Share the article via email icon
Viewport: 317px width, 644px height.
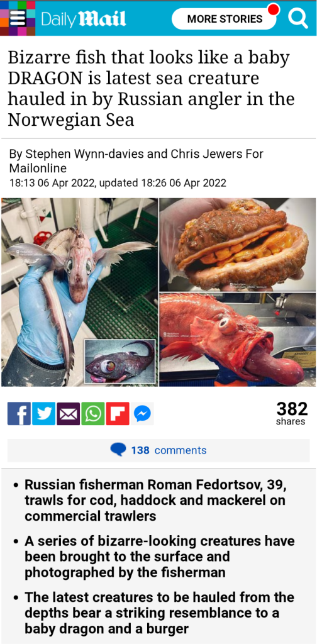coord(68,414)
